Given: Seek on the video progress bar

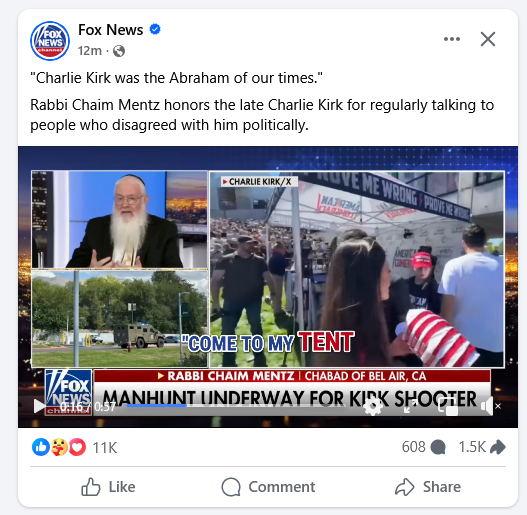Looking at the screenshot, I should click(233, 406).
